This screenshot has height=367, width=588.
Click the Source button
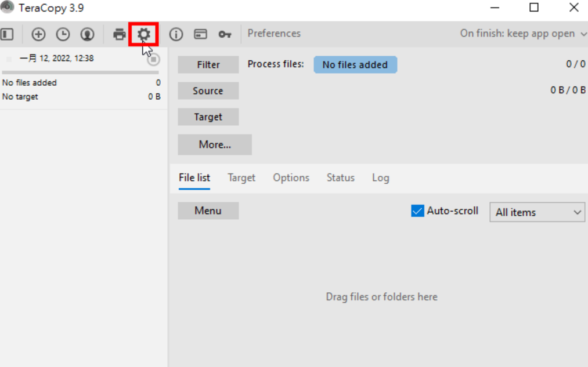pos(208,91)
